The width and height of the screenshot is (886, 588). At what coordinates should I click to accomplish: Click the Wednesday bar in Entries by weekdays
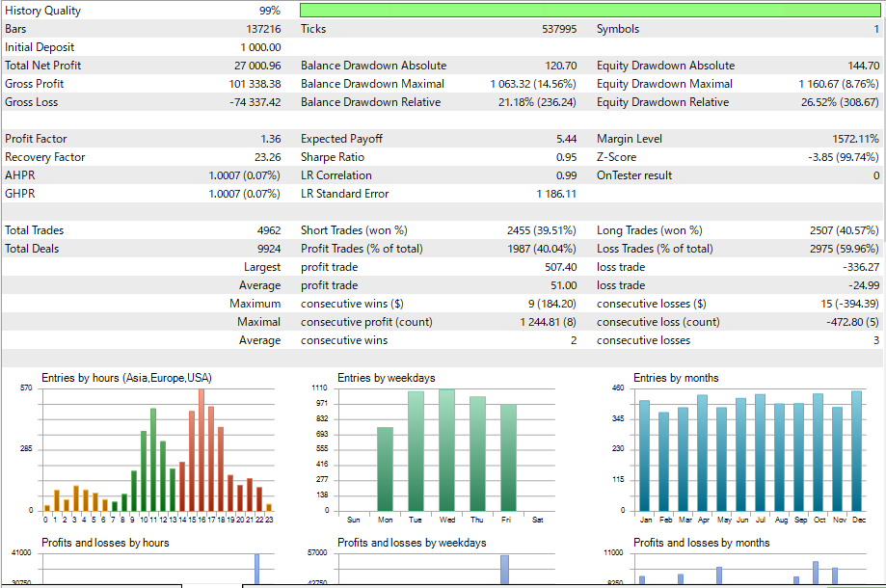click(x=447, y=450)
